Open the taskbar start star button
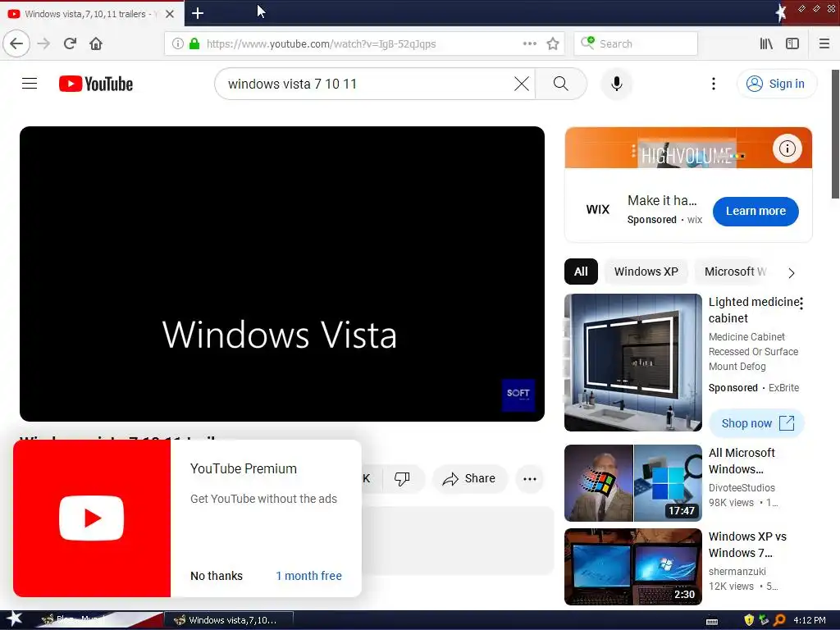The height and width of the screenshot is (630, 840). coord(14,619)
